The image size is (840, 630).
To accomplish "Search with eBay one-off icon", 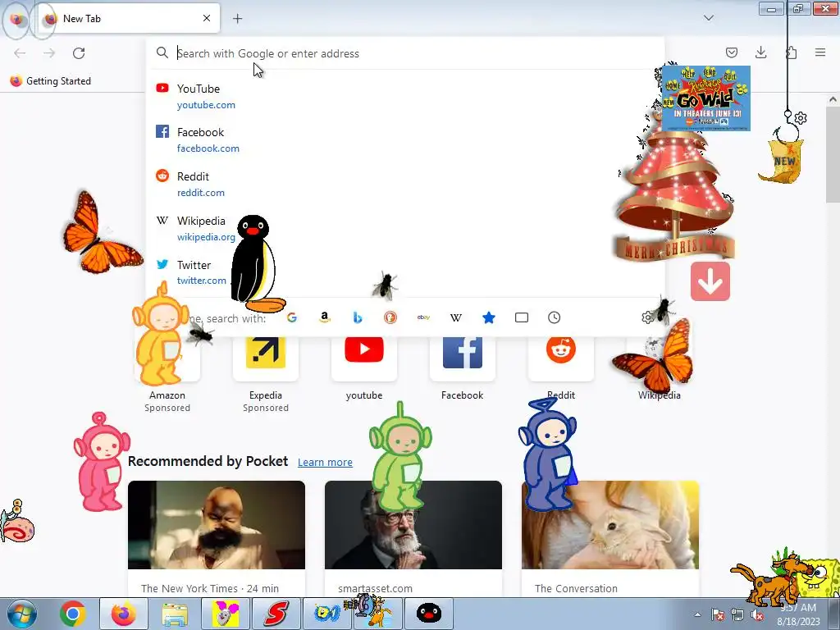I will pos(423,317).
